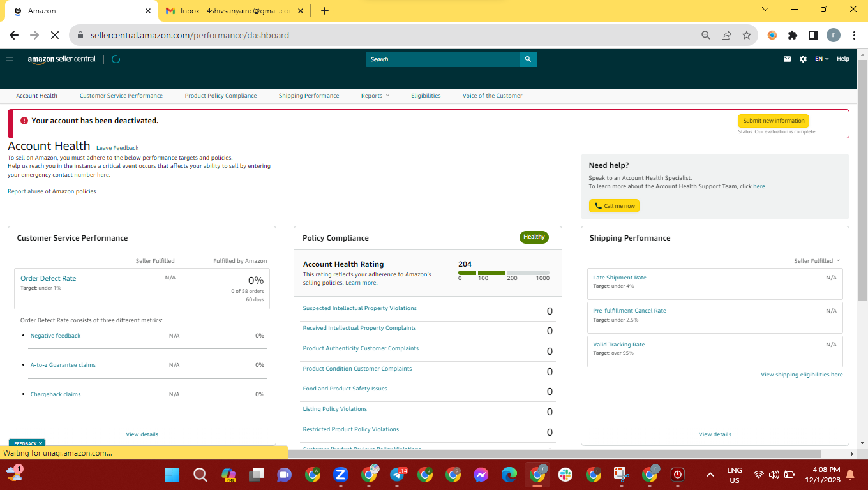The width and height of the screenshot is (868, 490).
Task: Open the taskbar clock and date
Action: click(821, 475)
